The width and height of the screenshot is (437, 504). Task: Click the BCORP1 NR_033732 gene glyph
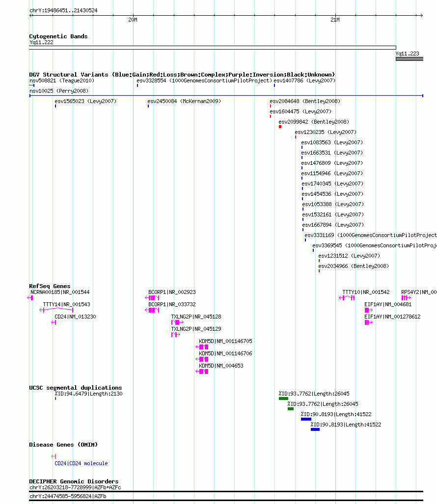click(x=152, y=310)
